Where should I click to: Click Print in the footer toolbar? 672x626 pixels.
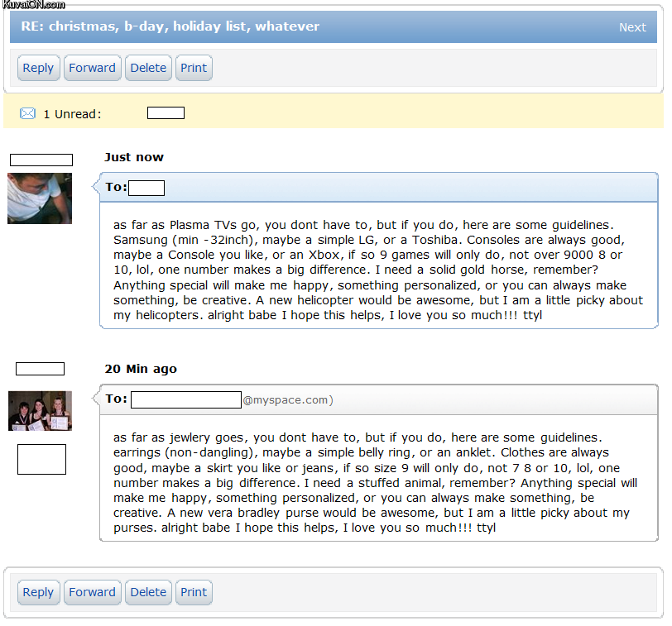click(x=194, y=592)
